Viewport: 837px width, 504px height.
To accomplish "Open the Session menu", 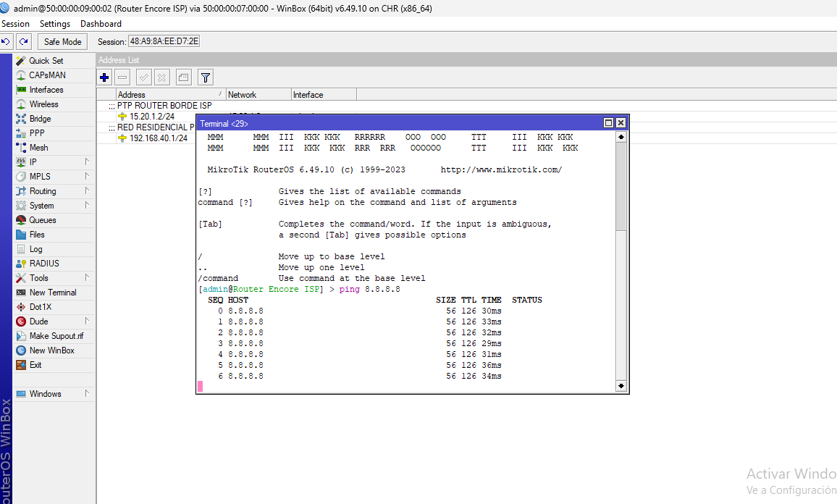I will point(15,23).
